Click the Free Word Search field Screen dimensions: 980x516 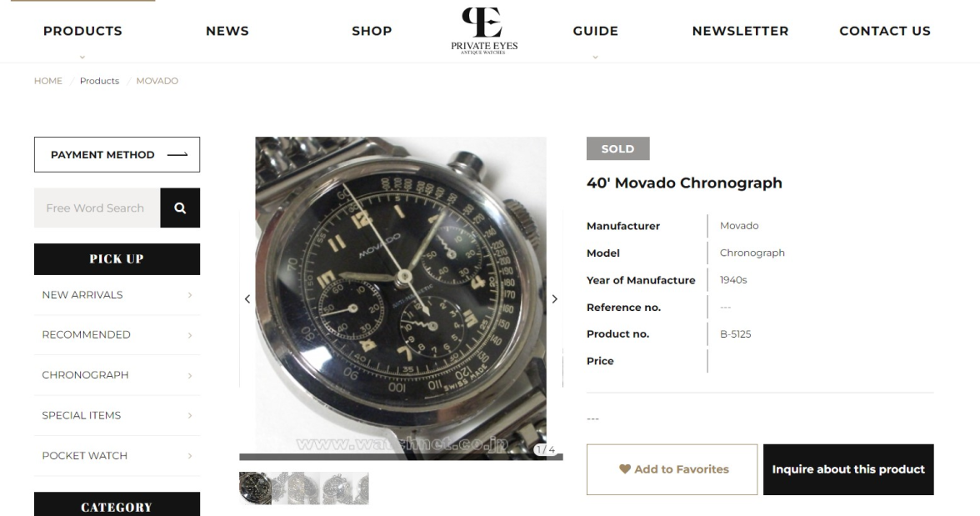96,208
